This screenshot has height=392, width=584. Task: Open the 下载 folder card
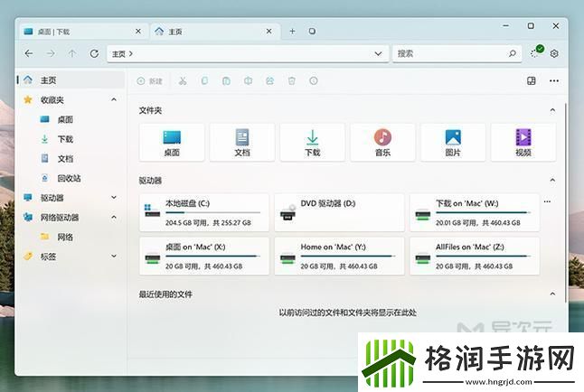[313, 143]
